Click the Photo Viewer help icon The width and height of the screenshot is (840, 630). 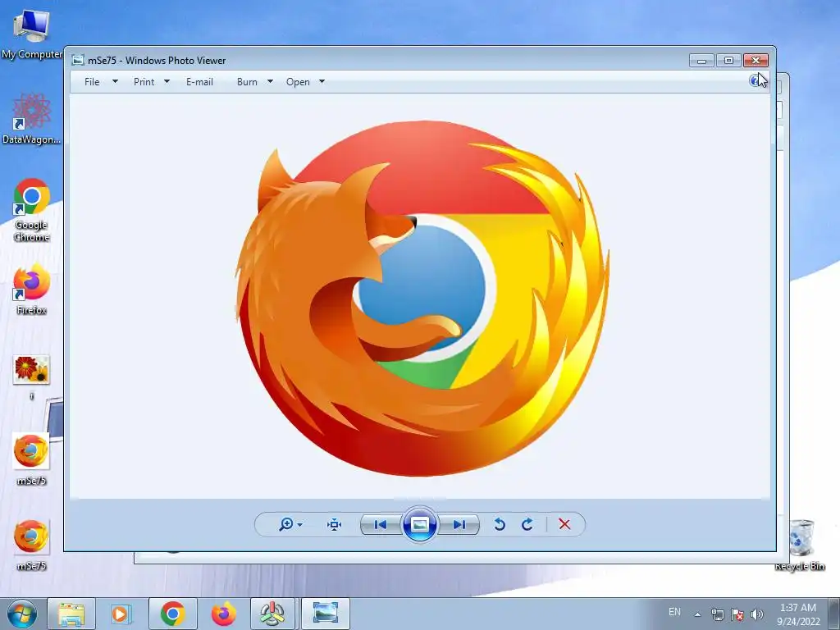tap(756, 81)
